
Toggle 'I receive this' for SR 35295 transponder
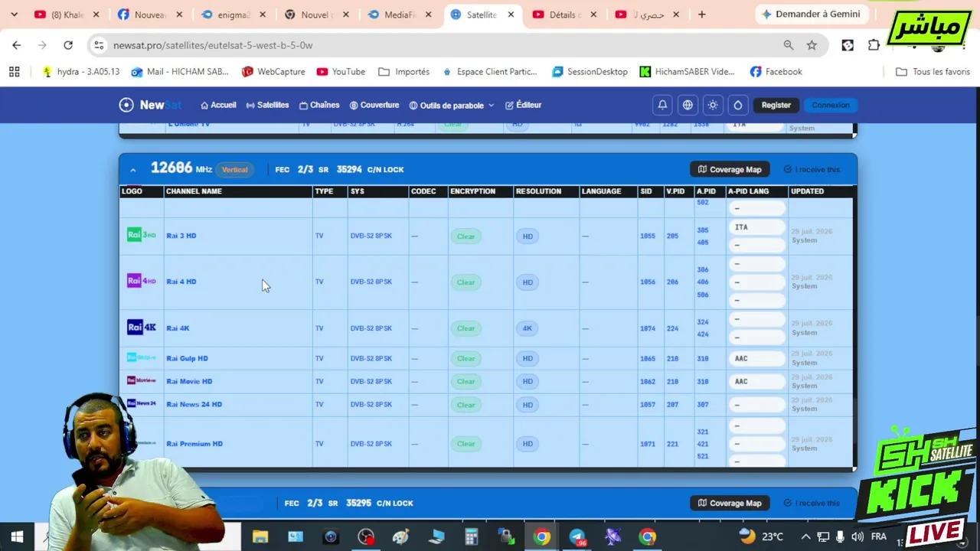(812, 503)
